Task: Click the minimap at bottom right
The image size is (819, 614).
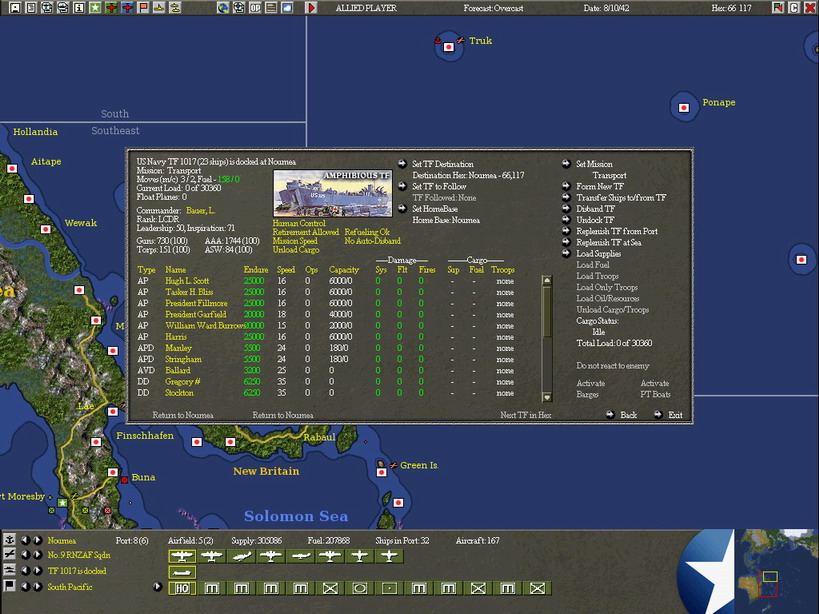Action: pyautogui.click(x=777, y=571)
